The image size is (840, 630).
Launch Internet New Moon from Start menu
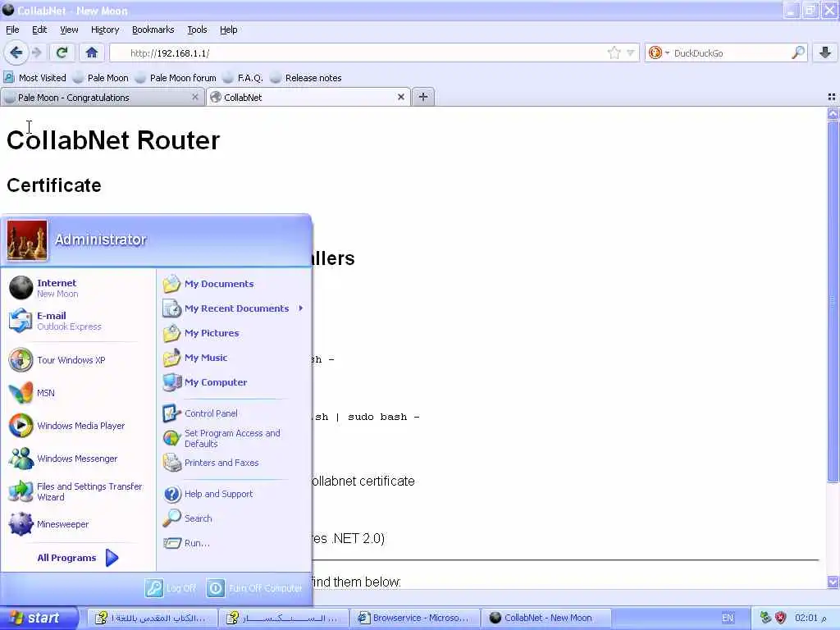78,288
